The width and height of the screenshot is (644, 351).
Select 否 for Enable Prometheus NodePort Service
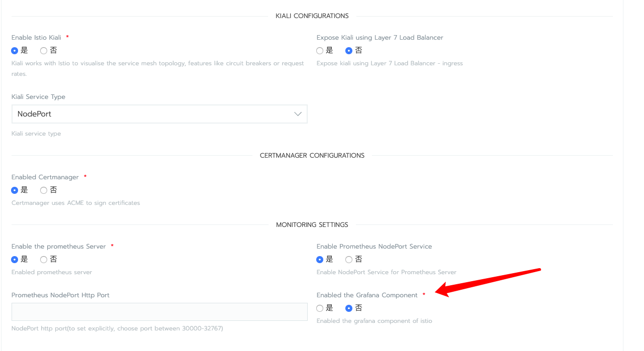[x=349, y=260]
